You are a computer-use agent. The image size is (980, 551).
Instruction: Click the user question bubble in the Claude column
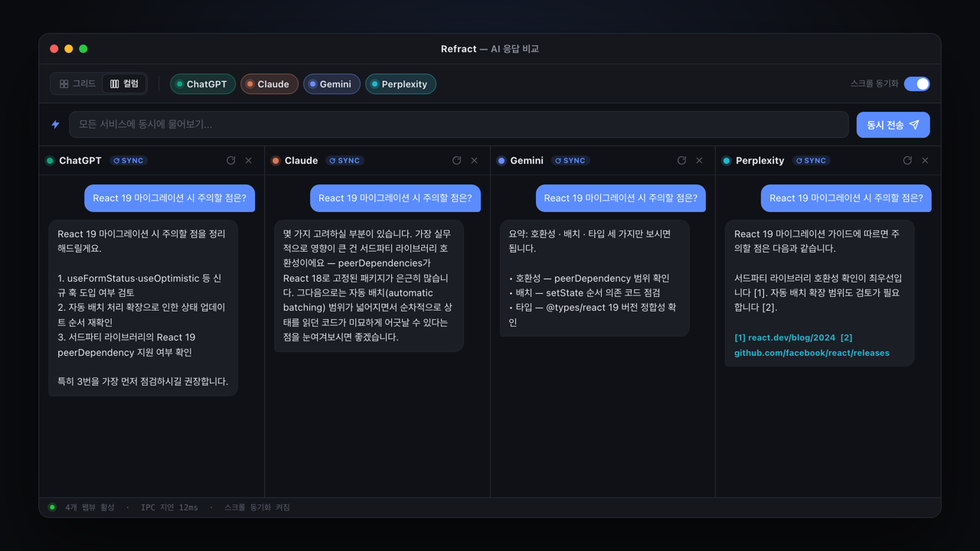pyautogui.click(x=395, y=198)
